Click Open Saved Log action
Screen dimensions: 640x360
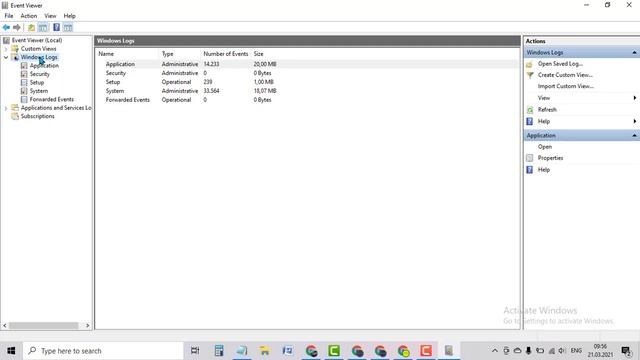560,64
